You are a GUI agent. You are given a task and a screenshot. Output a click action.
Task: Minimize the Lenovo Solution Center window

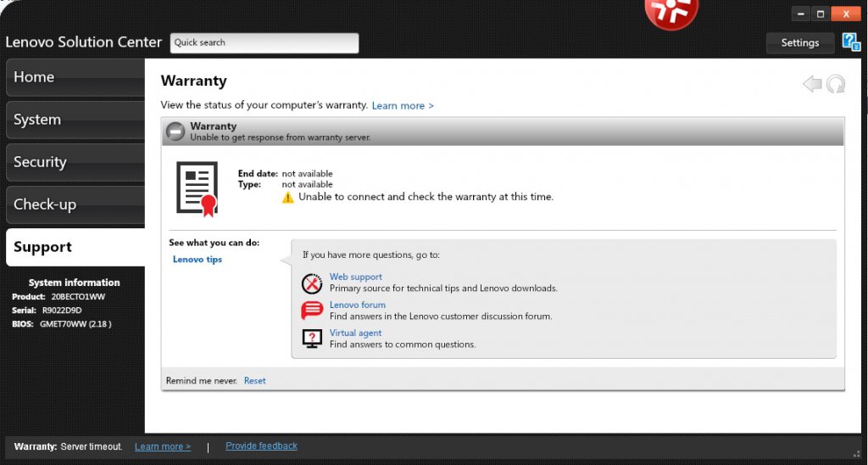click(x=800, y=14)
